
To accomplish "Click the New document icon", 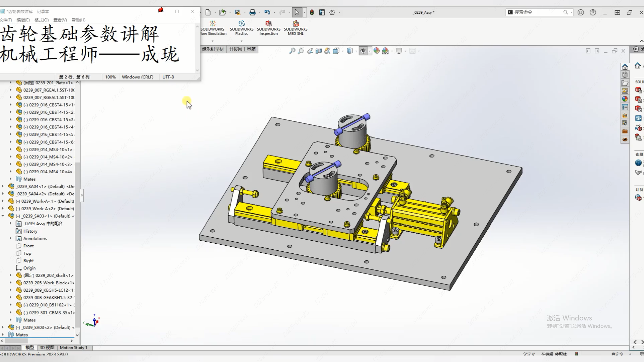I will tap(208, 12).
